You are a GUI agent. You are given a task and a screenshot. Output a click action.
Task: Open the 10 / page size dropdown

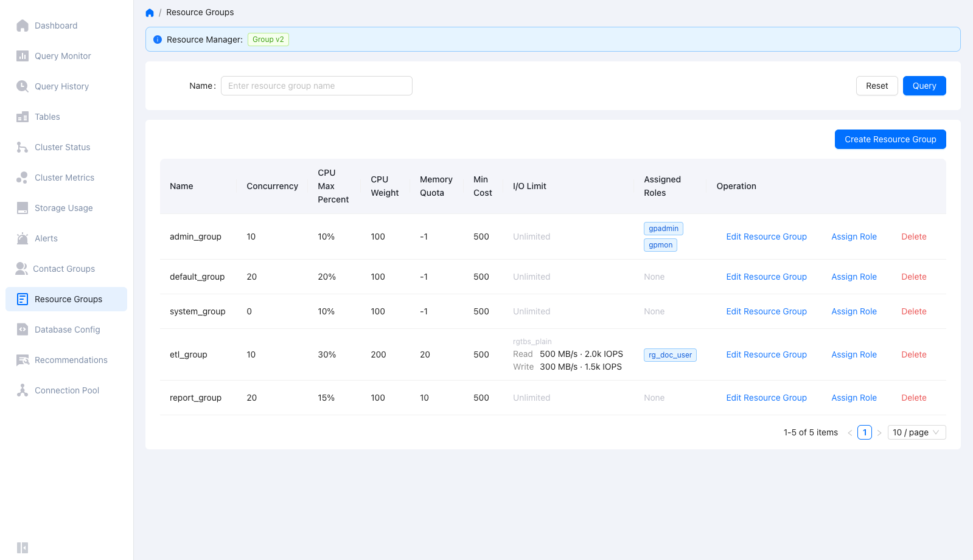916,432
